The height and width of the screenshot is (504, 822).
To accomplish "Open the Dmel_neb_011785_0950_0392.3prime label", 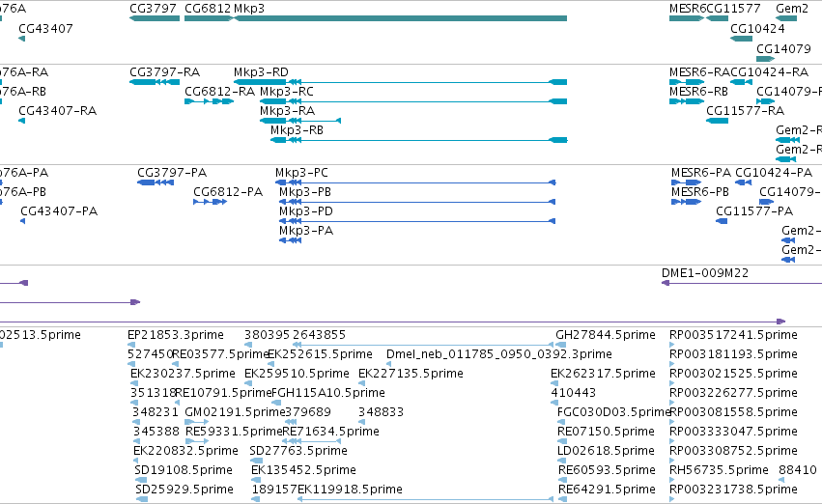I will [499, 354].
